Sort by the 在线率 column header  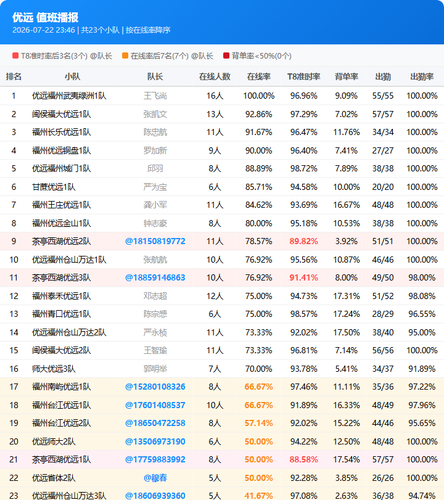259,77
